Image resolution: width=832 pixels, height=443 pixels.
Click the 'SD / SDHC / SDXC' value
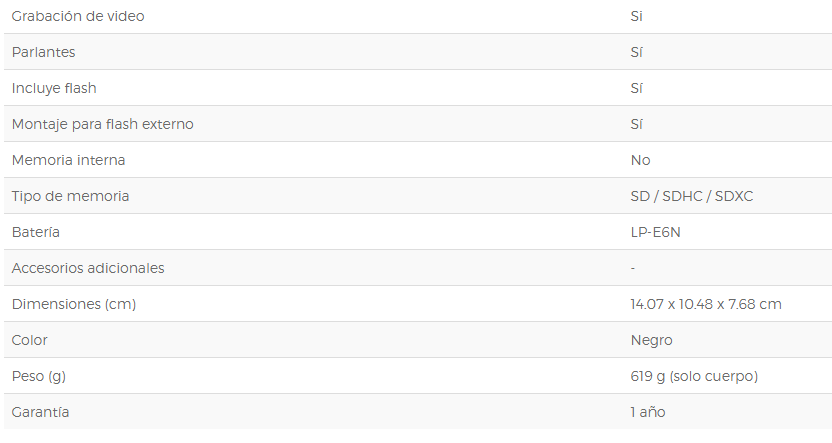pos(692,196)
